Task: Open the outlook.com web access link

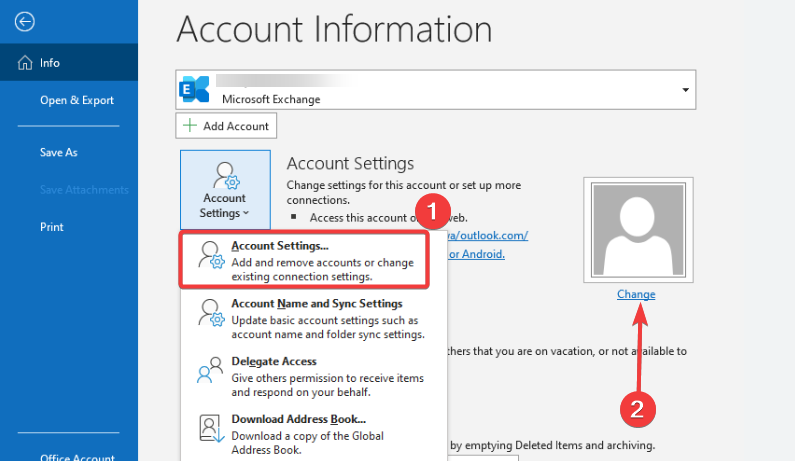Action: [487, 235]
